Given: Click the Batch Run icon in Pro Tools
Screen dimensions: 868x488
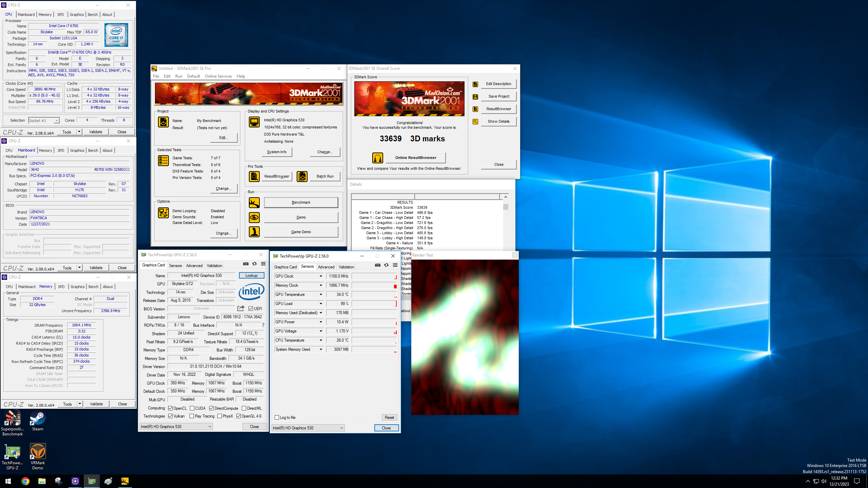Looking at the screenshot, I should 302,176.
